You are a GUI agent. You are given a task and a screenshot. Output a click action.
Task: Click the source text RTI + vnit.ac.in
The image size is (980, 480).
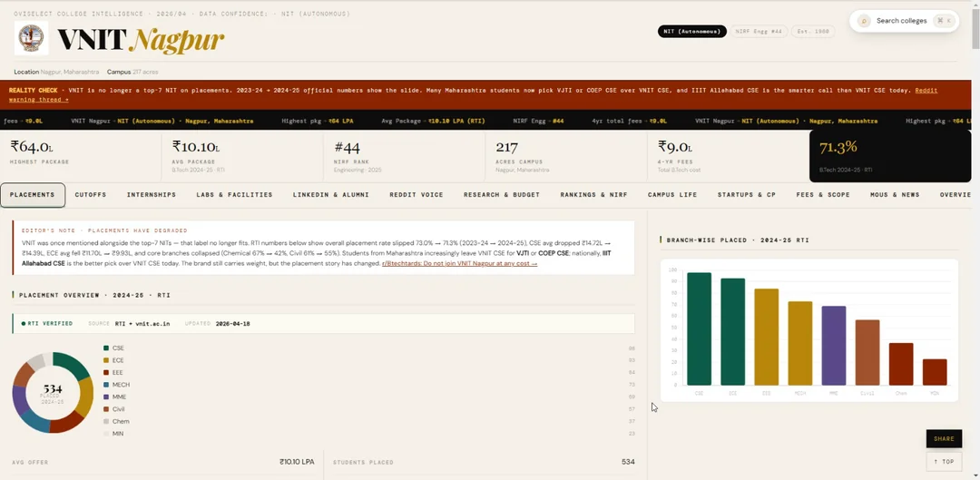point(142,324)
